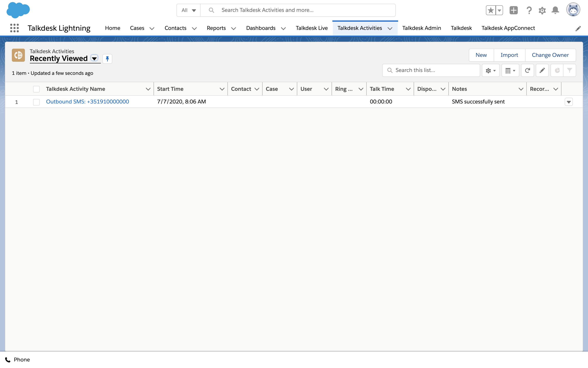Pin the Recently Viewed list view
Screen dimensions: 588x368
click(x=107, y=59)
